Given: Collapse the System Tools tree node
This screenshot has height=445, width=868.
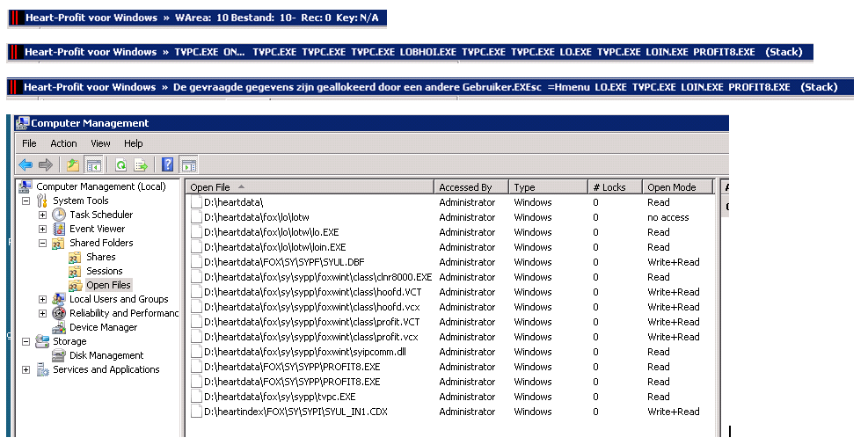Looking at the screenshot, I should coord(26,201).
